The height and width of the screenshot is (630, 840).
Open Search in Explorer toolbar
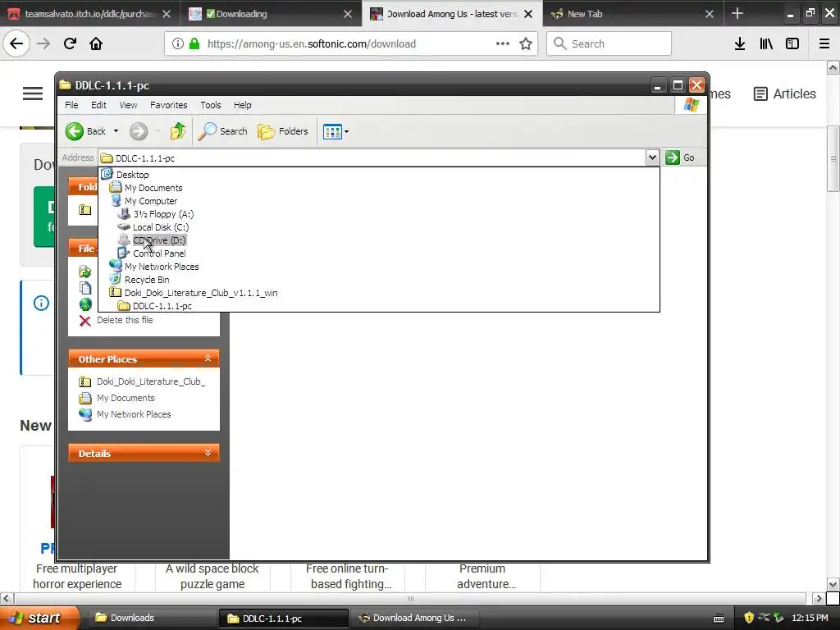(x=223, y=131)
